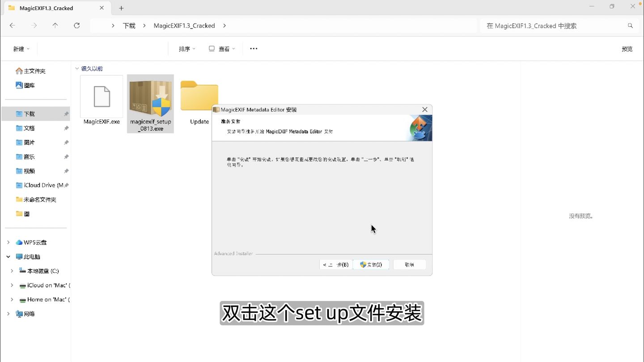
Task: Go forward in File Explorer
Action: coord(34,25)
